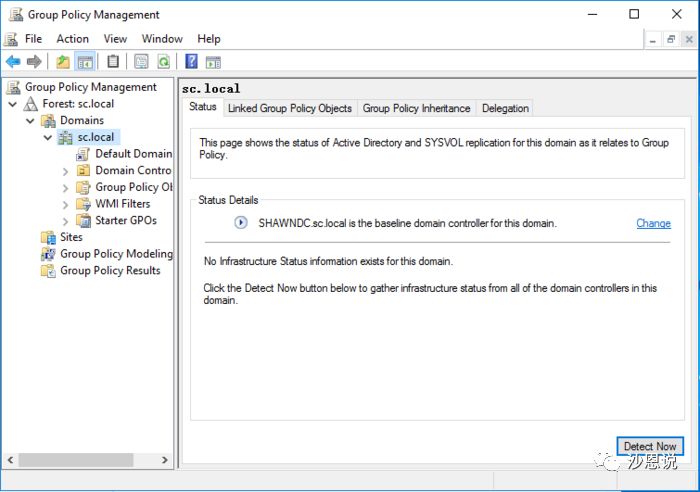This screenshot has height=492, width=700.
Task: Select Group Policy Modeling tree item
Action: point(117,254)
